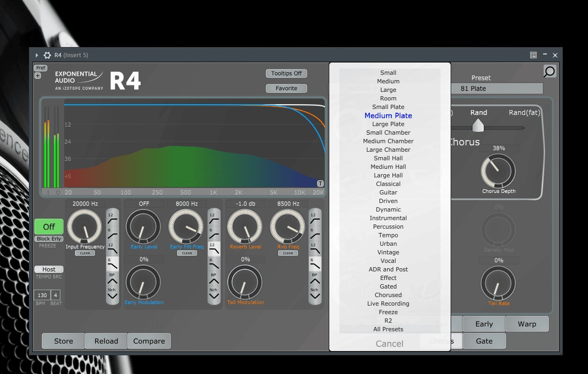Click the Reverb Level knob
Screen dimensions: 588x374
(x=245, y=227)
